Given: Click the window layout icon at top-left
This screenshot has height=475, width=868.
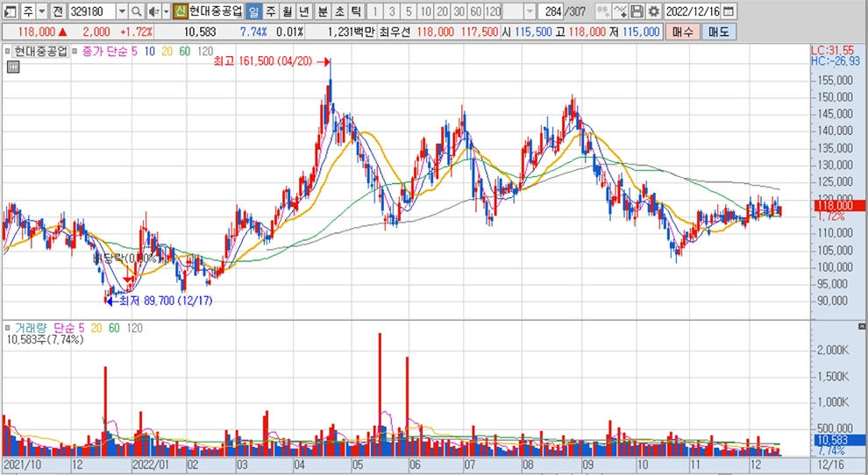Looking at the screenshot, I should click(10, 11).
